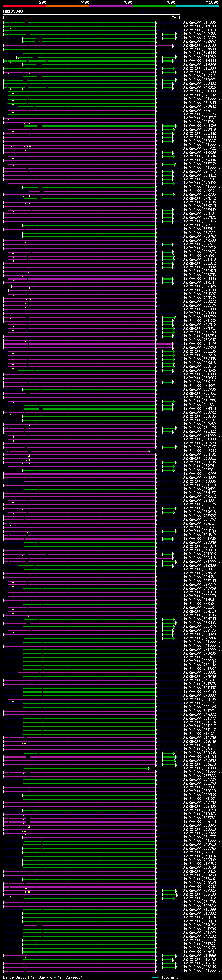
Task: Click the UniRef100_B4SYN3 label
Action: [x=199, y=802]
